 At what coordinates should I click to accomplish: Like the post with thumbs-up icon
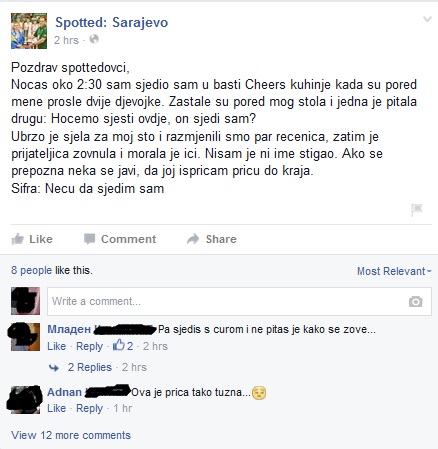click(x=18, y=239)
